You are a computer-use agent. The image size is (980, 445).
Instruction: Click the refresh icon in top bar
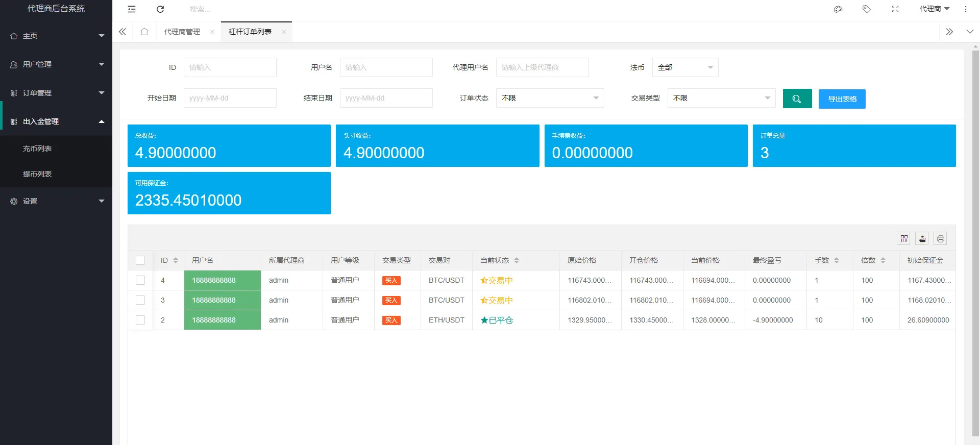[x=160, y=9]
